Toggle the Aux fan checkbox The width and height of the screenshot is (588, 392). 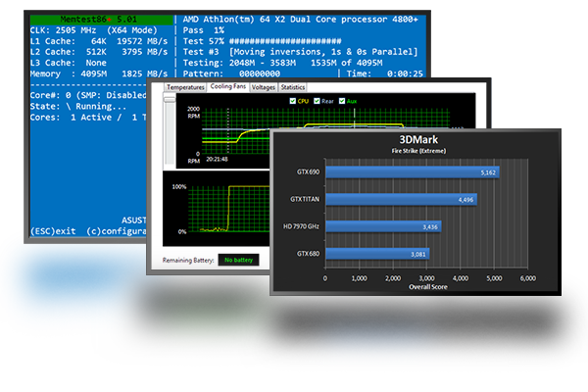pyautogui.click(x=342, y=101)
